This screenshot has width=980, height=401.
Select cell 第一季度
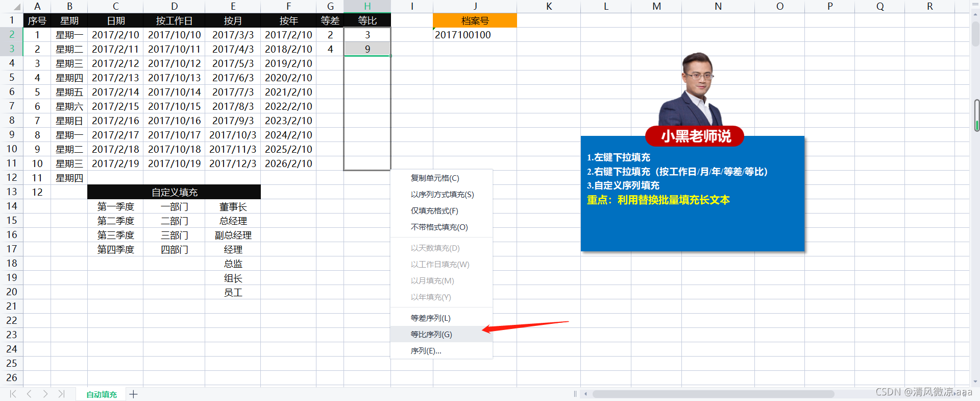[115, 206]
